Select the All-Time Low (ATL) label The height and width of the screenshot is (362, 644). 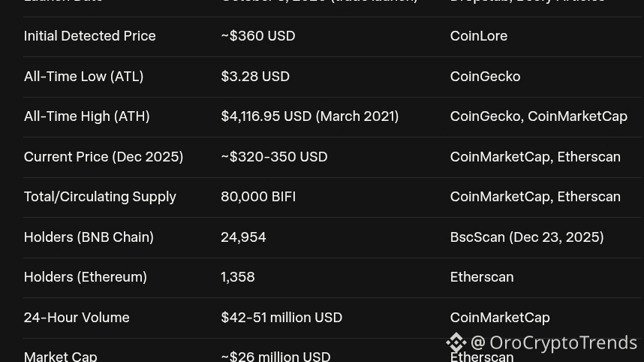point(83,77)
